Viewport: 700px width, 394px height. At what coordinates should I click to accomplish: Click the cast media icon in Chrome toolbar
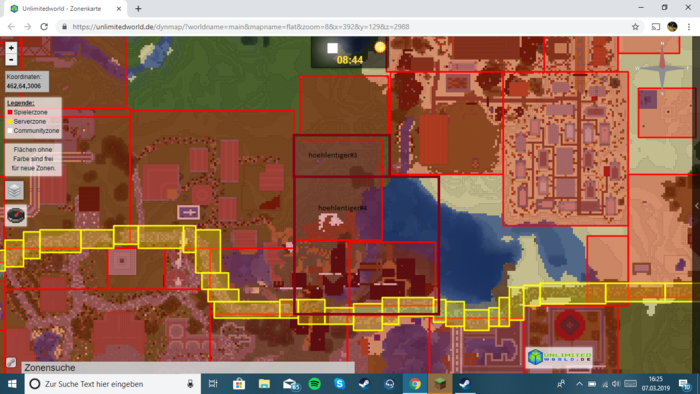pos(656,27)
